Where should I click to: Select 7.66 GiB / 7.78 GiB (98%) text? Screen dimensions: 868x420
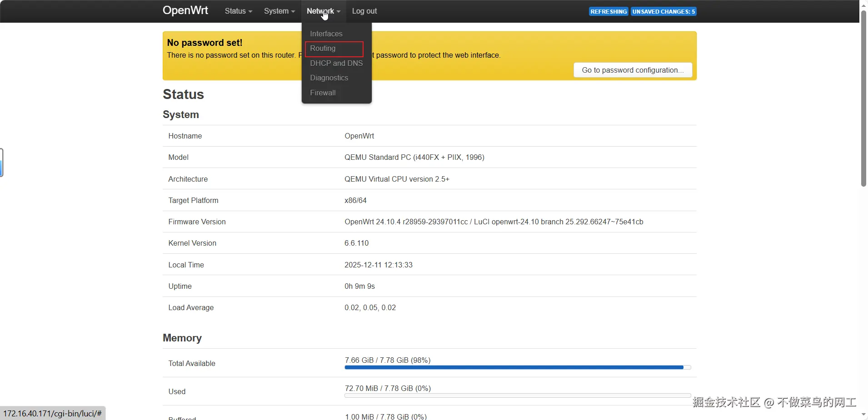(x=388, y=360)
